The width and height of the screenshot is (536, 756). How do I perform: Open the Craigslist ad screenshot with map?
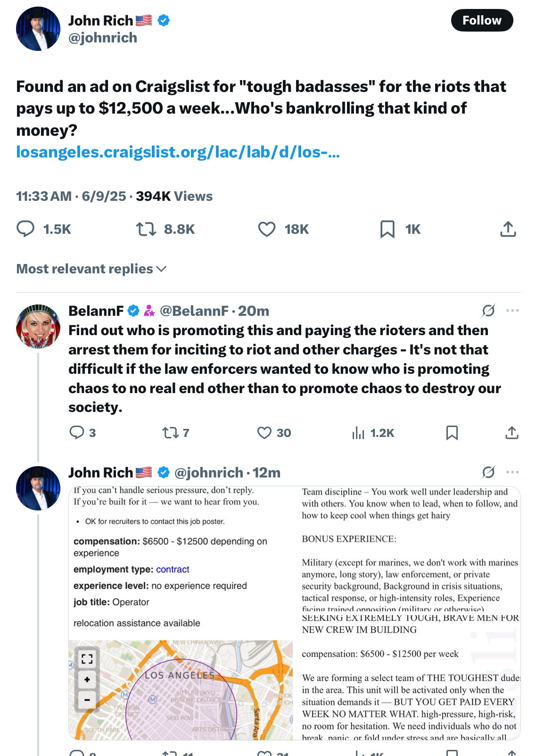point(181,613)
